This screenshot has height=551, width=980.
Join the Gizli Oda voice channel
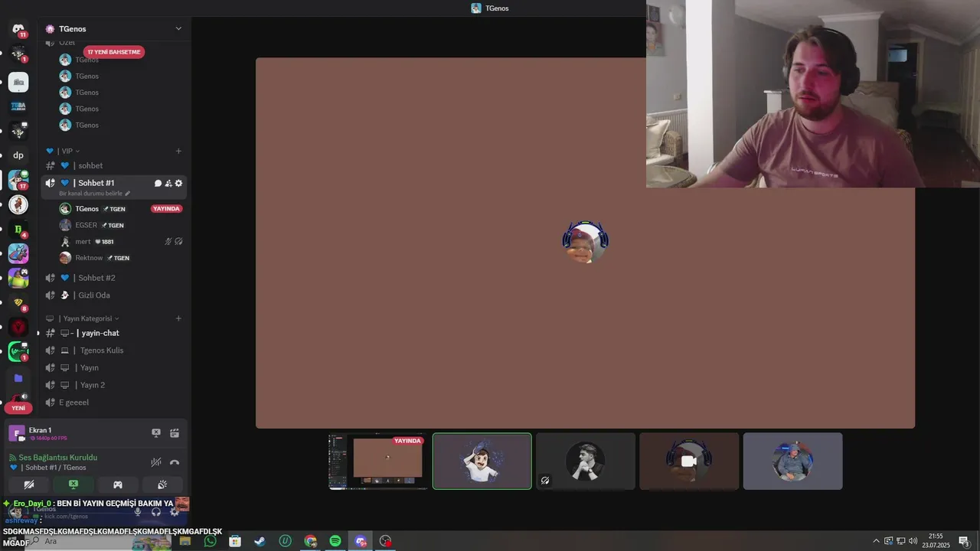114,295
